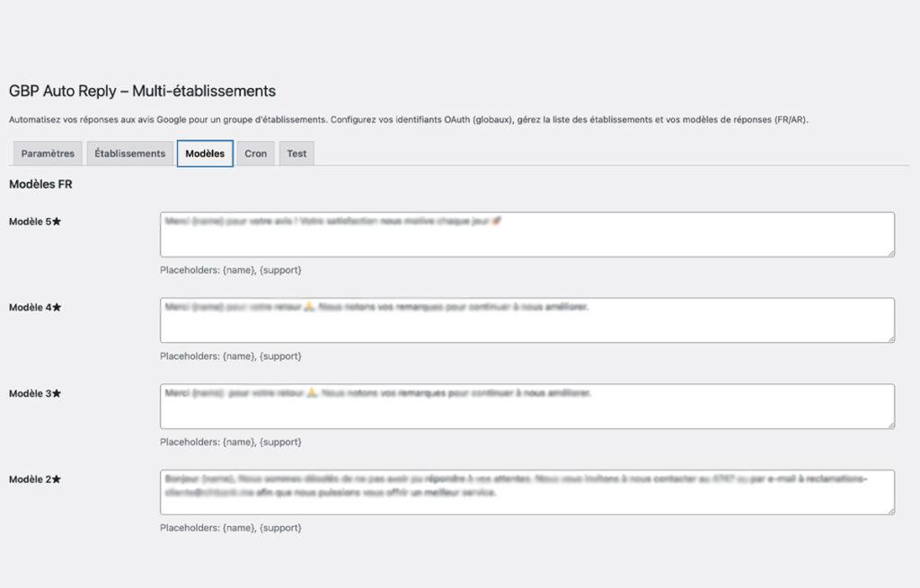Place cursor in Modèle 3★ text area
This screenshot has height=588, width=920.
tap(526, 407)
